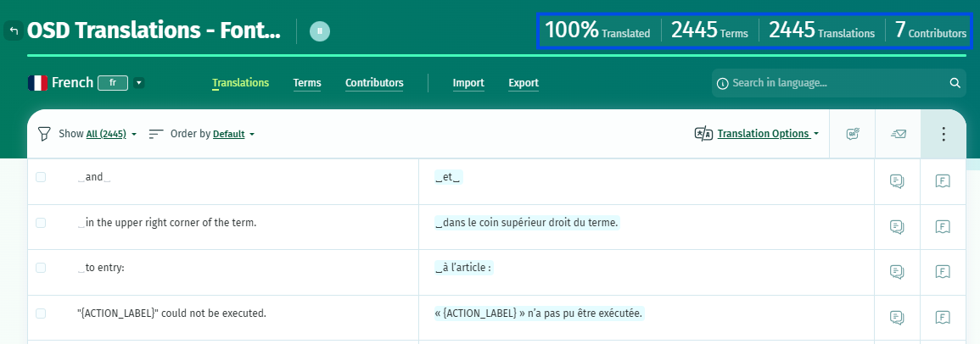Image resolution: width=980 pixels, height=344 pixels.
Task: Click the search magnifier icon
Action: click(x=955, y=83)
